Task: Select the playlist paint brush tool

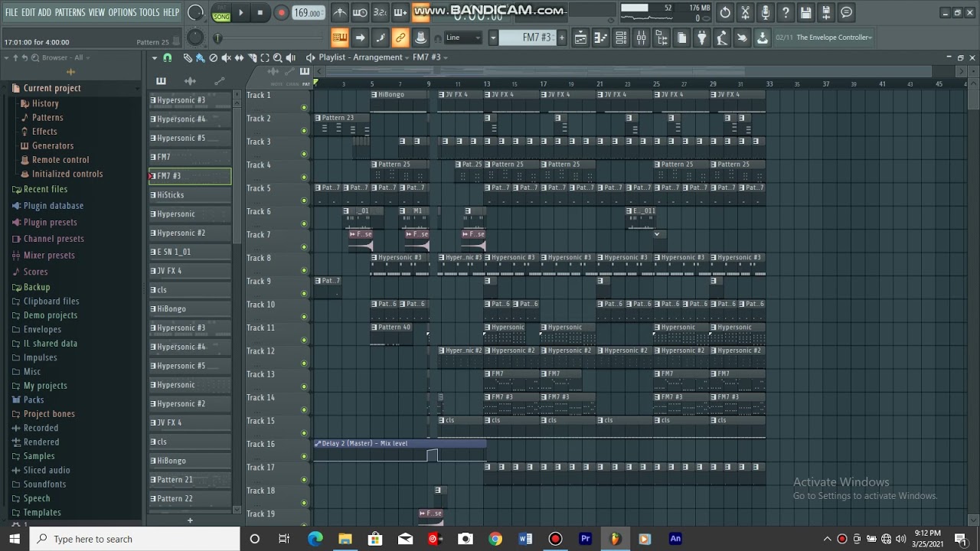Action: point(200,58)
